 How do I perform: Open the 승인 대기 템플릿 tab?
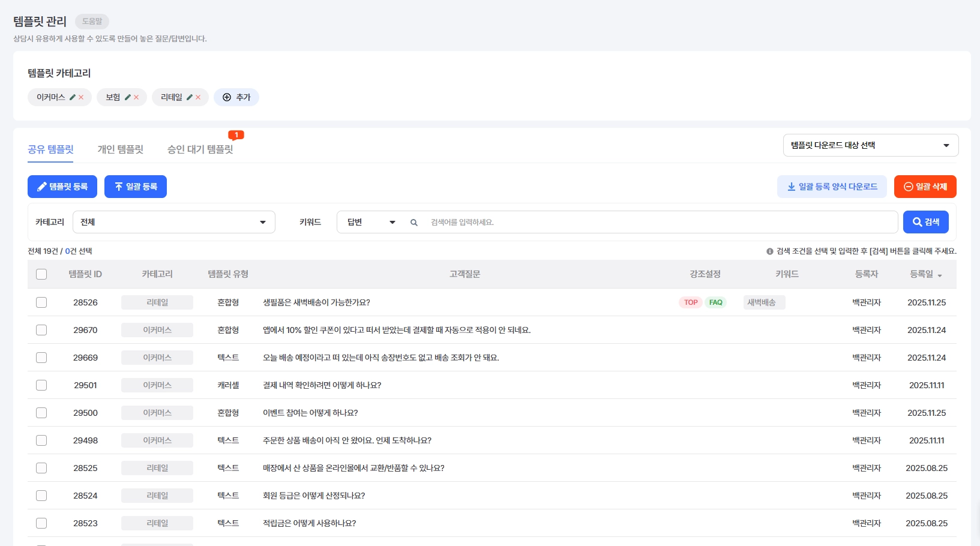click(x=200, y=149)
